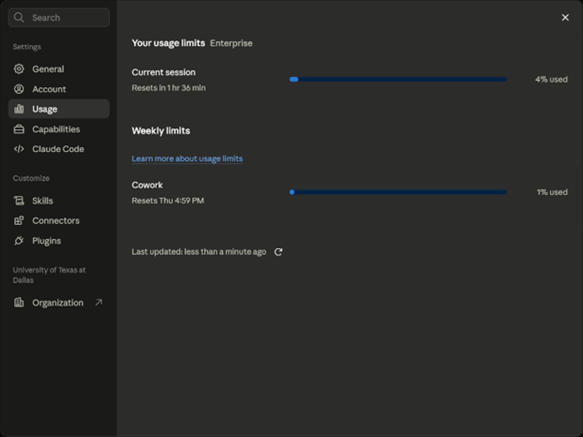583x437 pixels.
Task: Click the Capabilities briefcase icon
Action: pos(19,129)
